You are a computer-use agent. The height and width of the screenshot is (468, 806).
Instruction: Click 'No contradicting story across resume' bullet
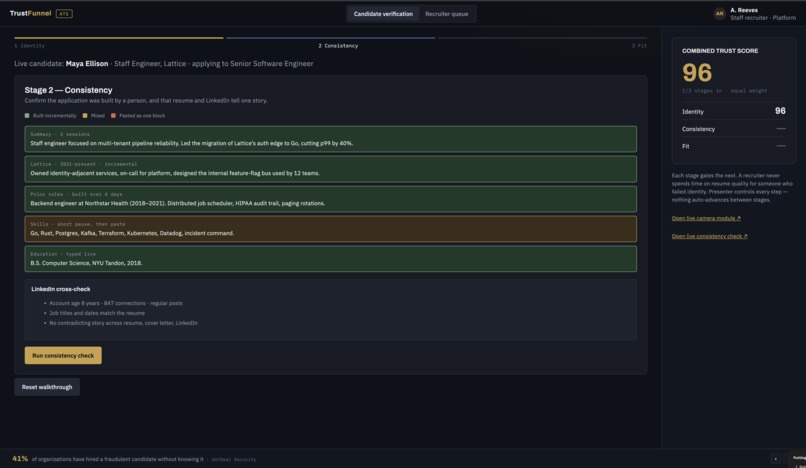(x=123, y=323)
